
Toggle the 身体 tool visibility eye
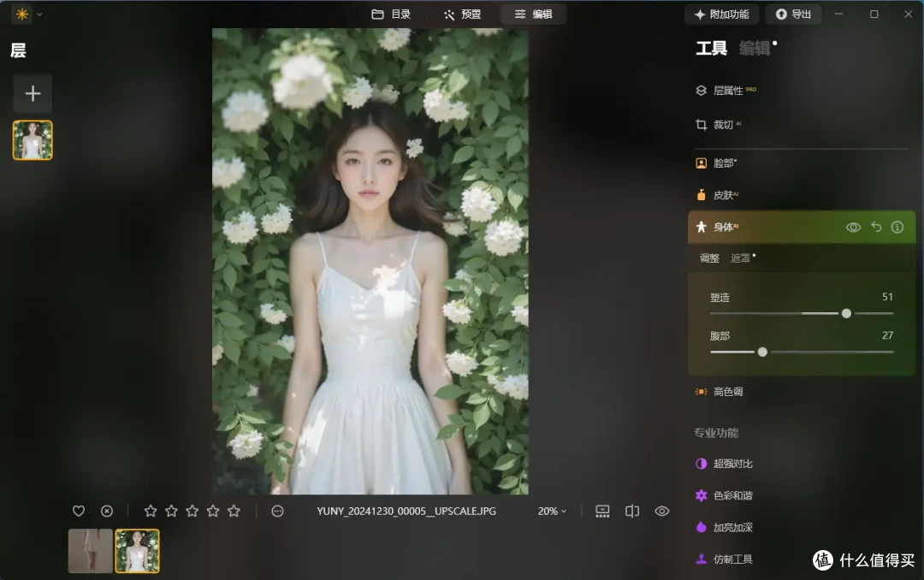coord(853,227)
